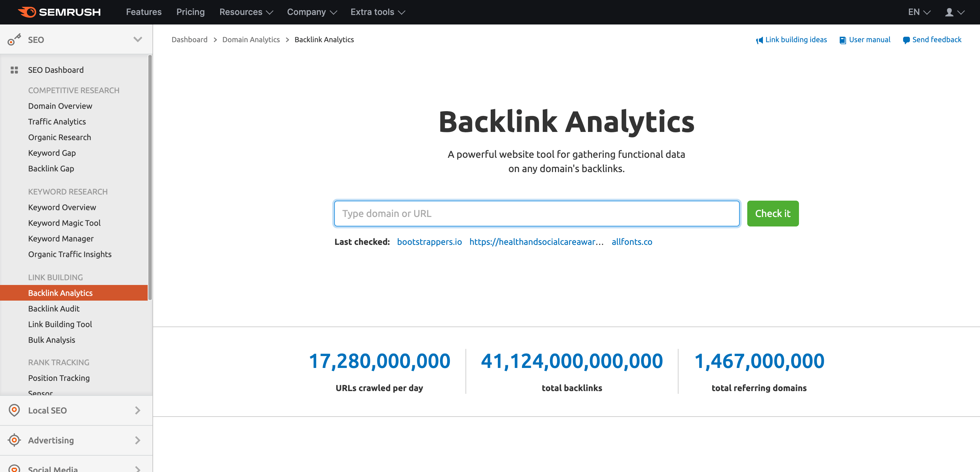
Task: Open the Pricing menu item
Action: click(x=191, y=12)
